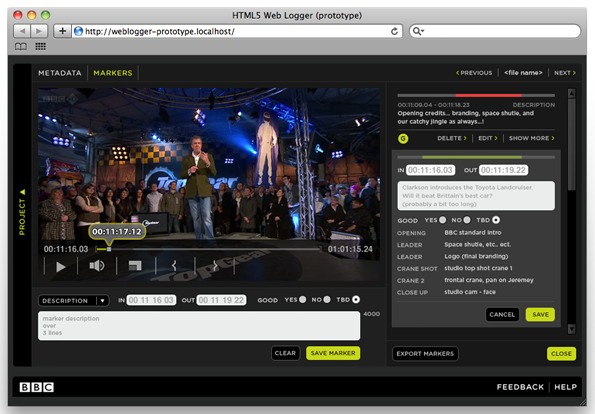Click 'studio cam - face' value
The width and height of the screenshot is (595, 414).
pyautogui.click(x=470, y=292)
